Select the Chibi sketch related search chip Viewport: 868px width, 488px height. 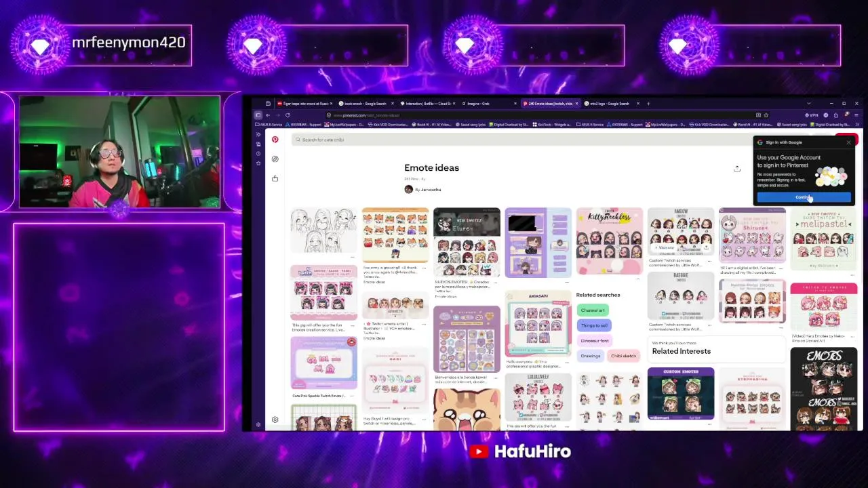(x=624, y=356)
